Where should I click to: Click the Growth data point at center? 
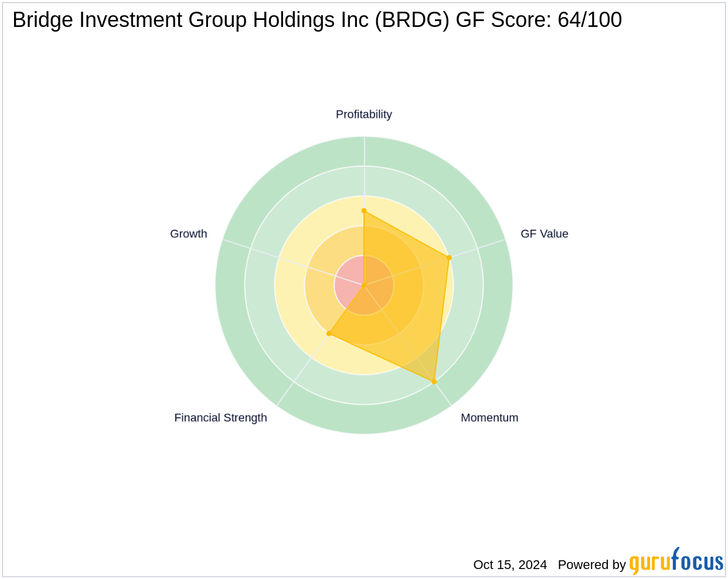364,285
